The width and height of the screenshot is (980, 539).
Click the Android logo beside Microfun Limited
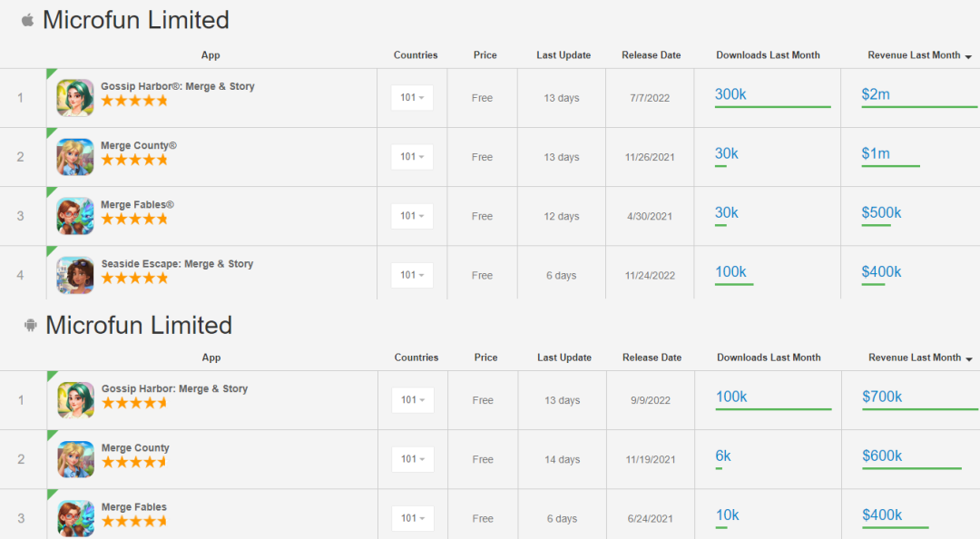[x=30, y=326]
